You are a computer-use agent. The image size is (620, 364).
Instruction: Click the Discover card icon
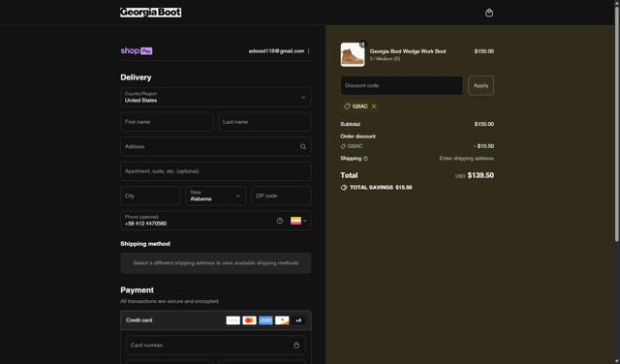pos(282,320)
